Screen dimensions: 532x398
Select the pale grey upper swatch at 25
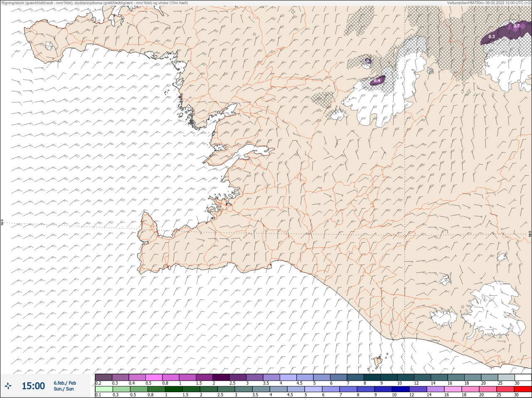tap(506, 377)
